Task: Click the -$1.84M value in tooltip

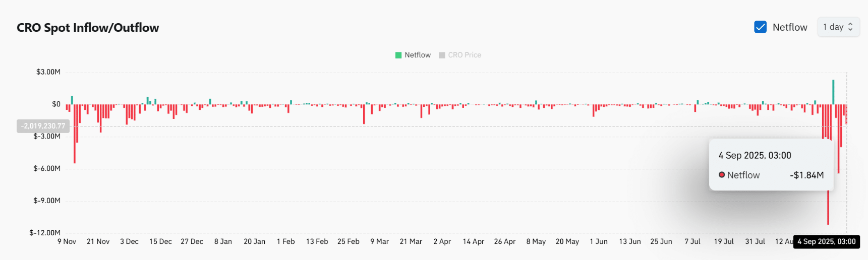Action: pos(806,175)
